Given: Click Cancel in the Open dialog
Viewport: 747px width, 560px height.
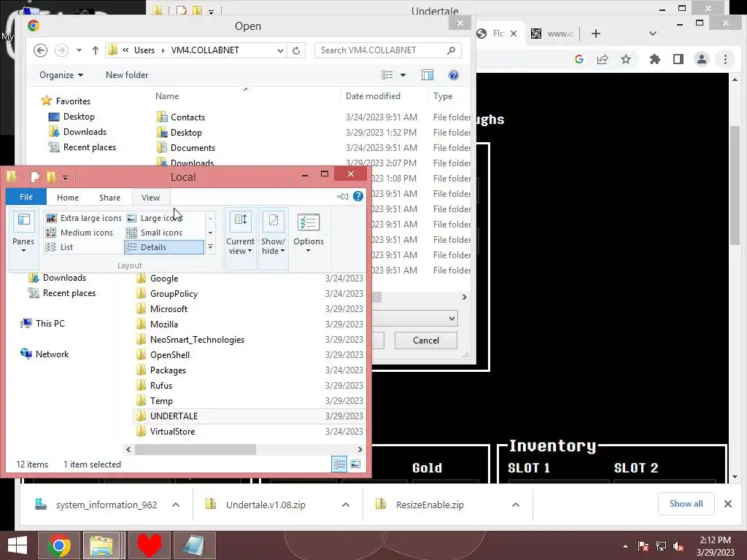Looking at the screenshot, I should coord(426,340).
